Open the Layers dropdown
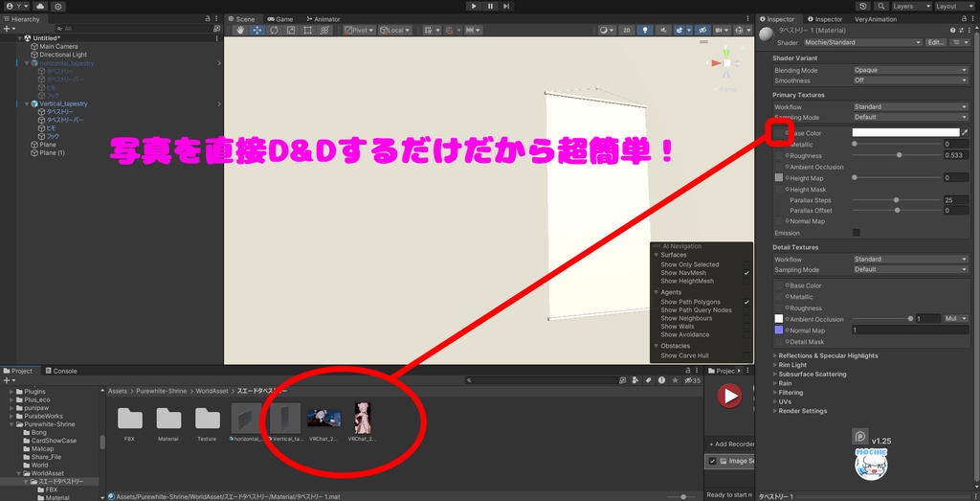Screen dimensions: 980x501 click(x=911, y=7)
